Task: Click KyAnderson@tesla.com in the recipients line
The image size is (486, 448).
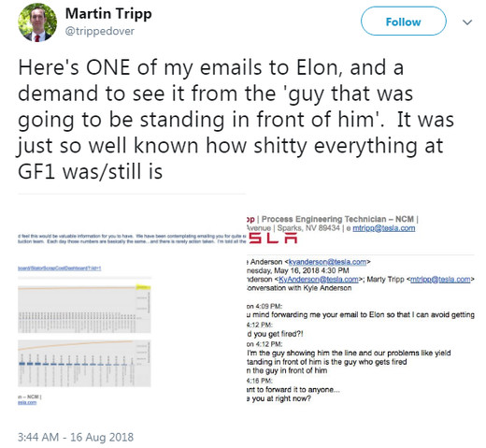Action: pyautogui.click(x=319, y=280)
